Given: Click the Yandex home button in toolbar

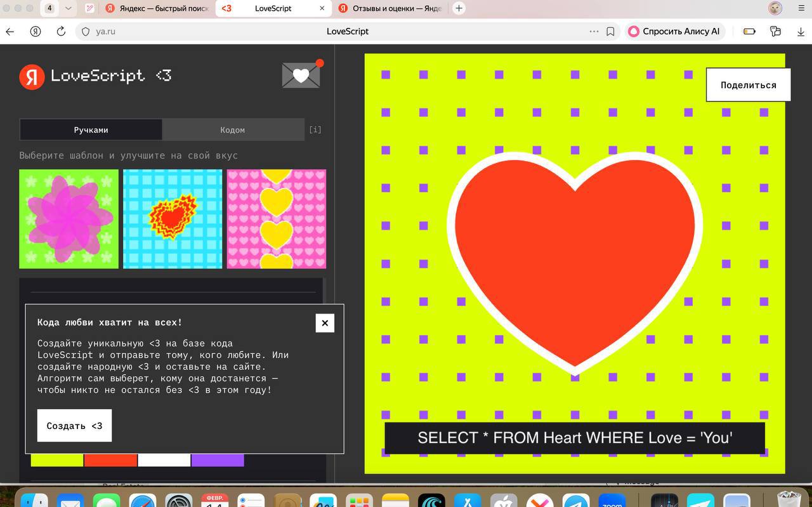Looking at the screenshot, I should click(x=36, y=31).
